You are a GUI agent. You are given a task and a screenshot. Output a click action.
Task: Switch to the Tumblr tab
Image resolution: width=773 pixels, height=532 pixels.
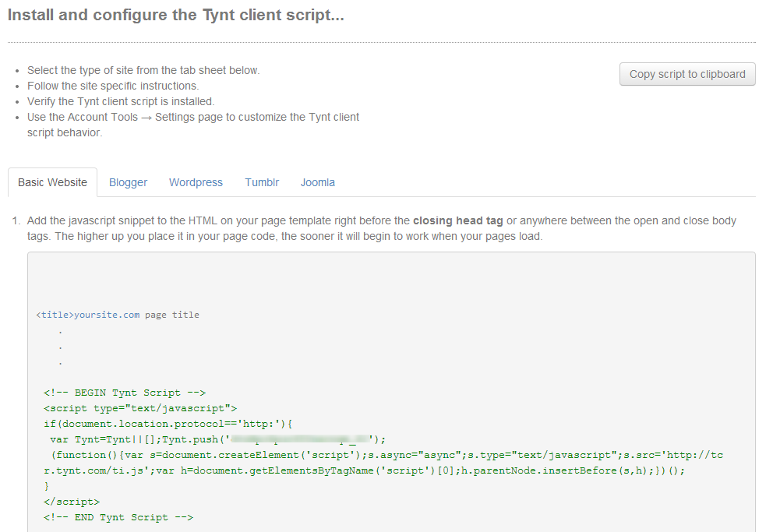tap(262, 182)
